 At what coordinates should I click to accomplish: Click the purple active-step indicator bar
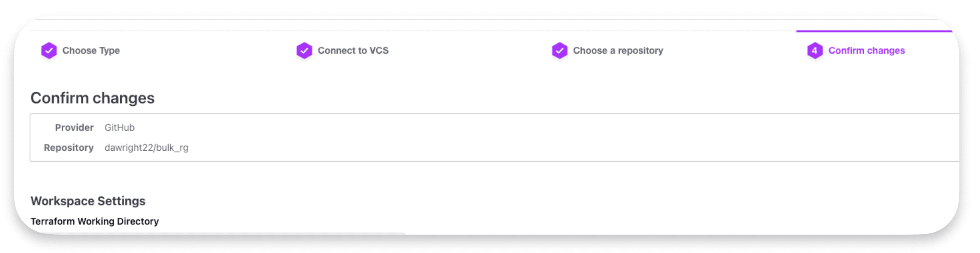pos(874,31)
